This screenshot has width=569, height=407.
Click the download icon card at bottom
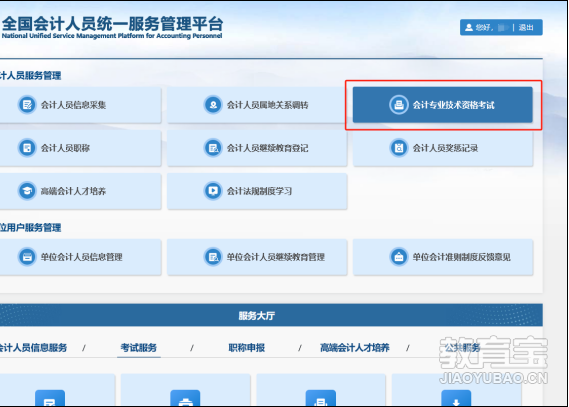point(456,398)
